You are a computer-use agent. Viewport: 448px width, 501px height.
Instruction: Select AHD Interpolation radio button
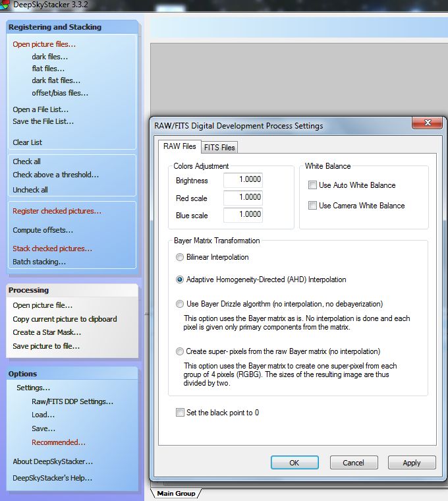[x=180, y=280]
